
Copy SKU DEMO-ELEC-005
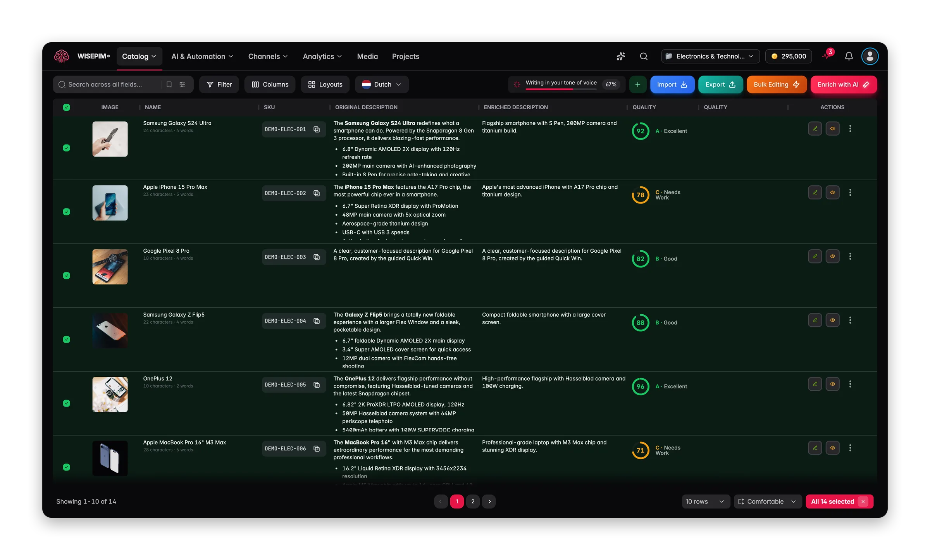coord(317,385)
